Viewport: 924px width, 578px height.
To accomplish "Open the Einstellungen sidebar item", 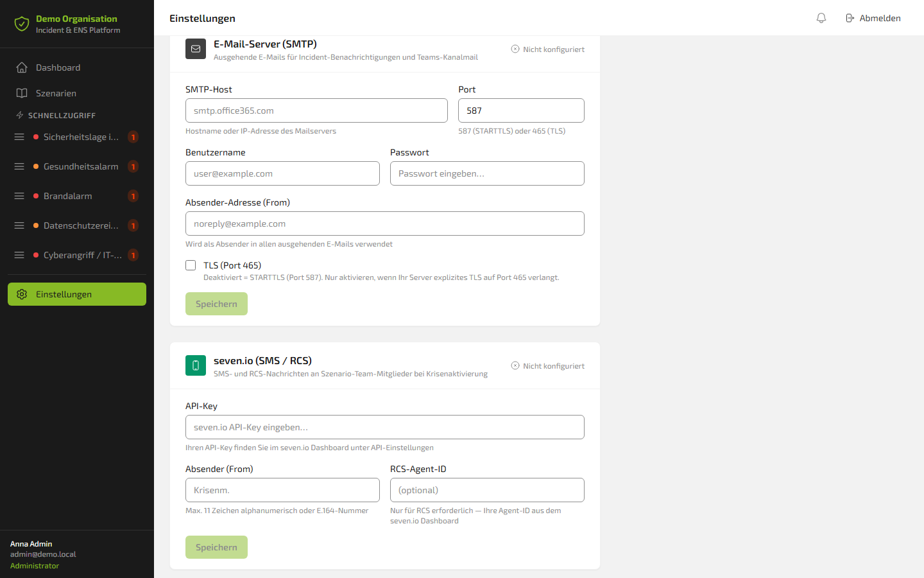I will pos(77,294).
